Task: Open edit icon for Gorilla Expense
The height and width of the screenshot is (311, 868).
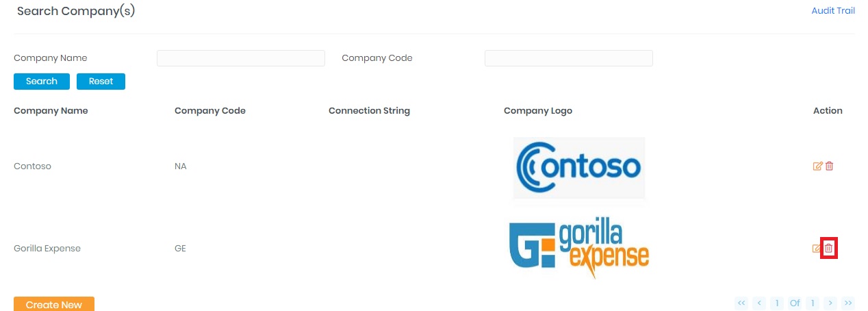Action: coord(817,248)
